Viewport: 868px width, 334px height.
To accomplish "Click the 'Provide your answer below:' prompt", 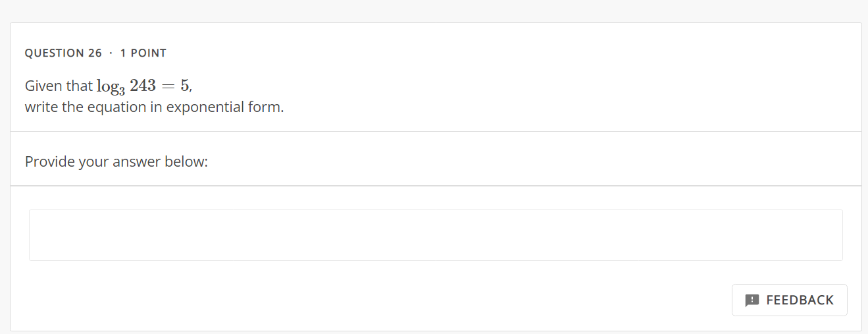I will 116,161.
